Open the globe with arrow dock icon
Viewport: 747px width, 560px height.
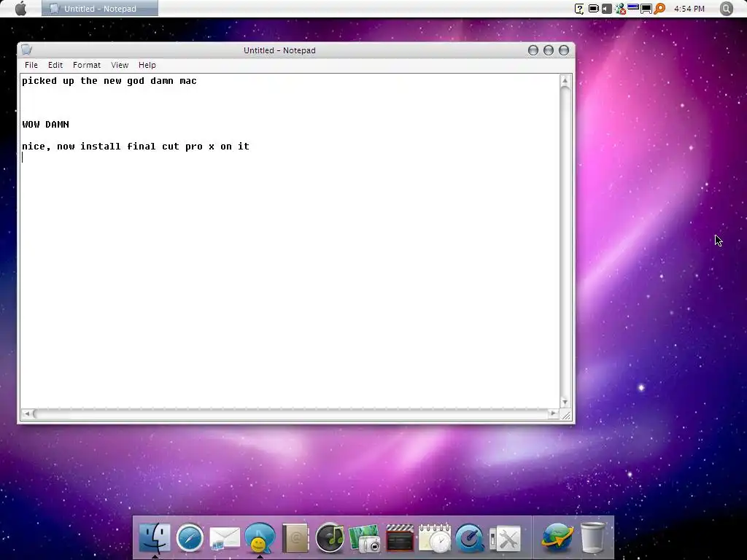click(x=557, y=538)
